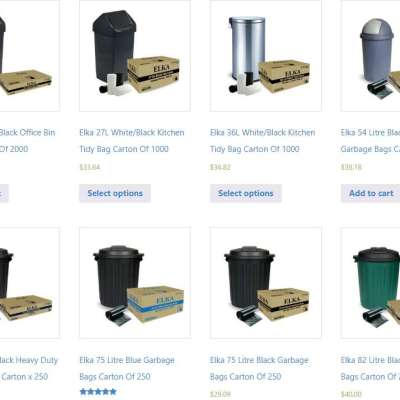Image resolution: width=400 pixels, height=400 pixels.
Task: Click the five-star rating under Blue Garbage Bags
Action: [x=98, y=392]
